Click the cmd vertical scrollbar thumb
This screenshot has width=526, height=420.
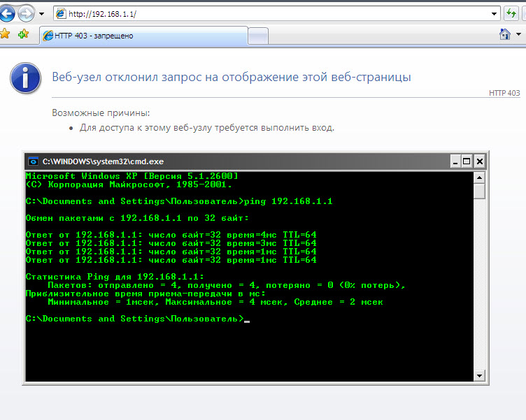pyautogui.click(x=479, y=191)
